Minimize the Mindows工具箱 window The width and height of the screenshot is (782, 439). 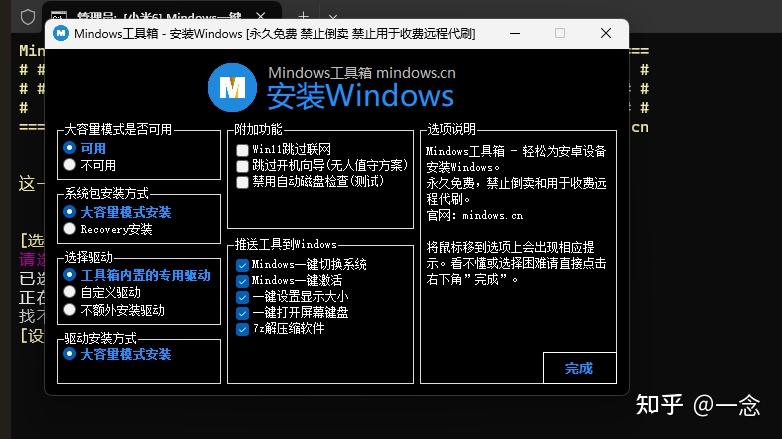pos(515,33)
